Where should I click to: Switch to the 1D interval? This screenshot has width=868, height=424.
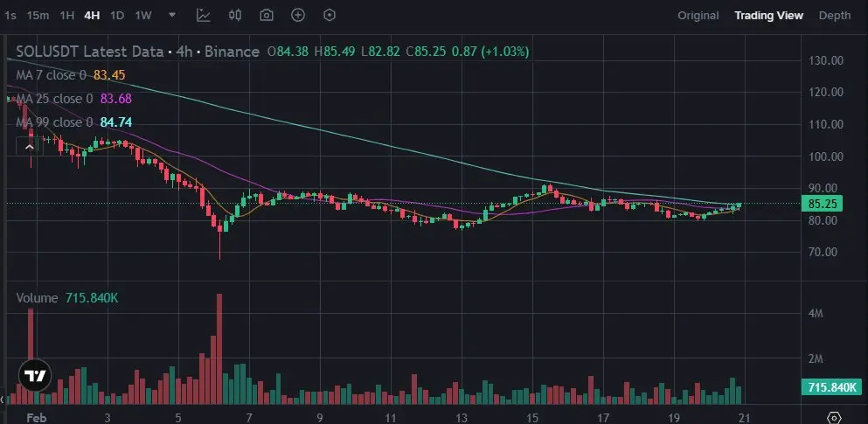coord(116,16)
